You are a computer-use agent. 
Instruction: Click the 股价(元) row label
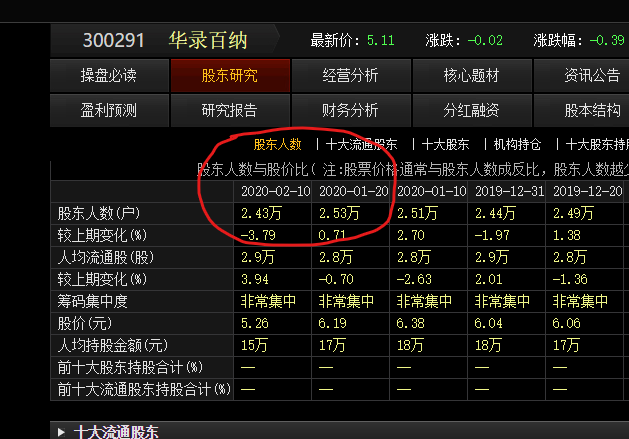pos(85,323)
